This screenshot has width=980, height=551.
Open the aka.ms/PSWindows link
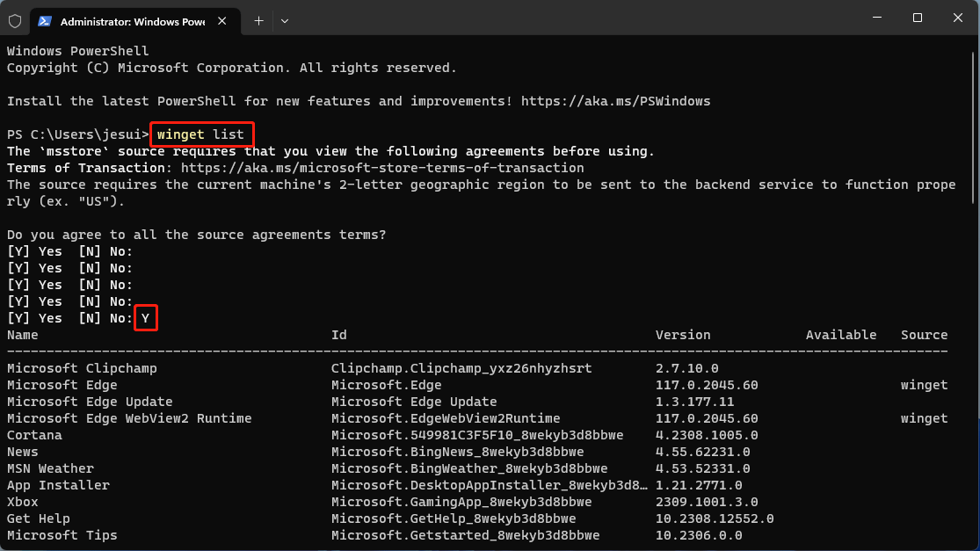[x=615, y=101]
